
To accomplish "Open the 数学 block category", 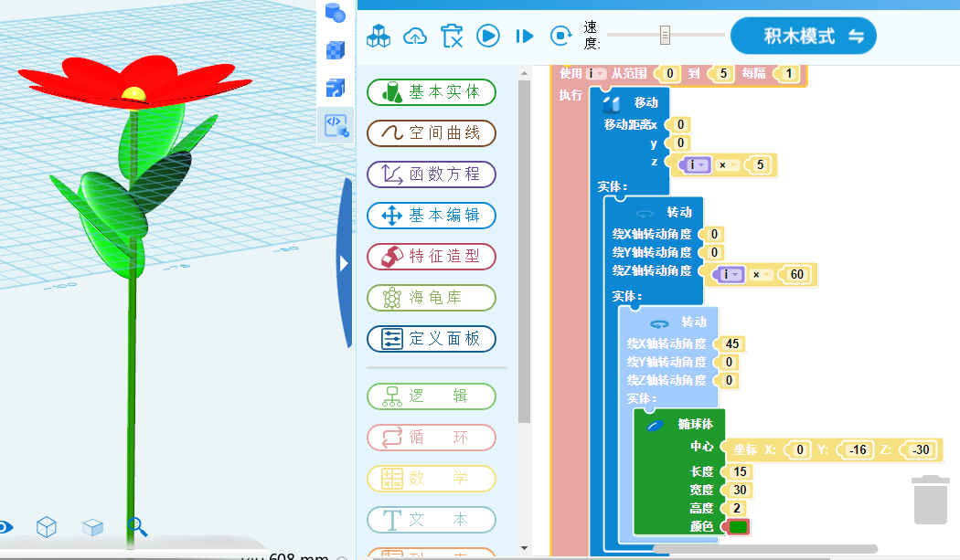I will pyautogui.click(x=431, y=479).
